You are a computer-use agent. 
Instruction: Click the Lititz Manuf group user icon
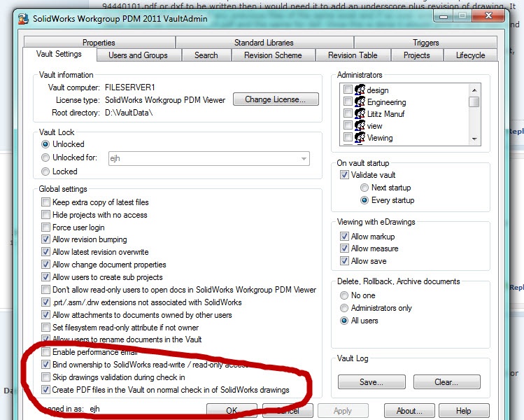pos(360,113)
